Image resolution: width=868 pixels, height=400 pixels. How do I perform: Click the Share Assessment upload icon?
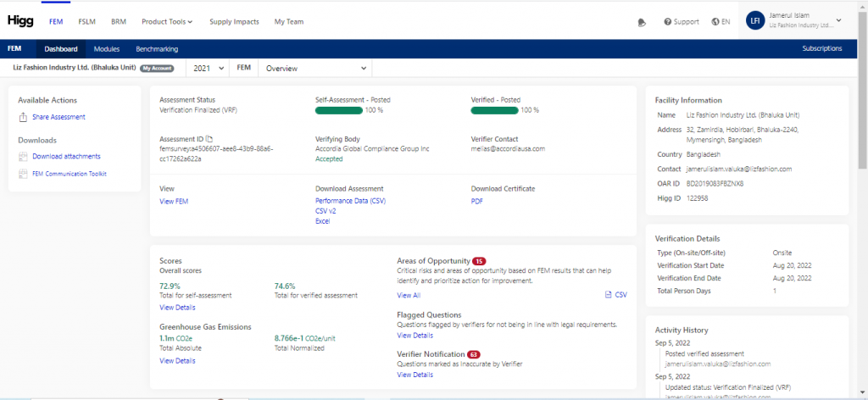(23, 117)
